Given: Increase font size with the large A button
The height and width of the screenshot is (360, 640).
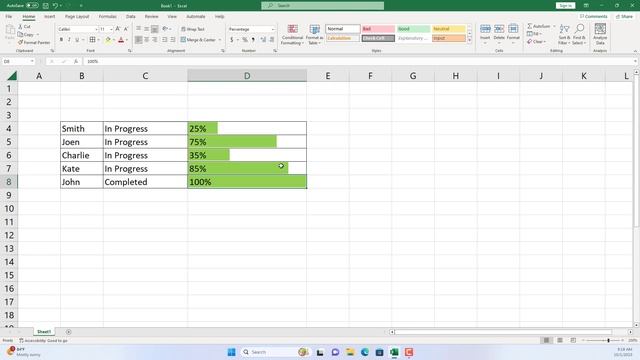Looking at the screenshot, I should point(118,29).
